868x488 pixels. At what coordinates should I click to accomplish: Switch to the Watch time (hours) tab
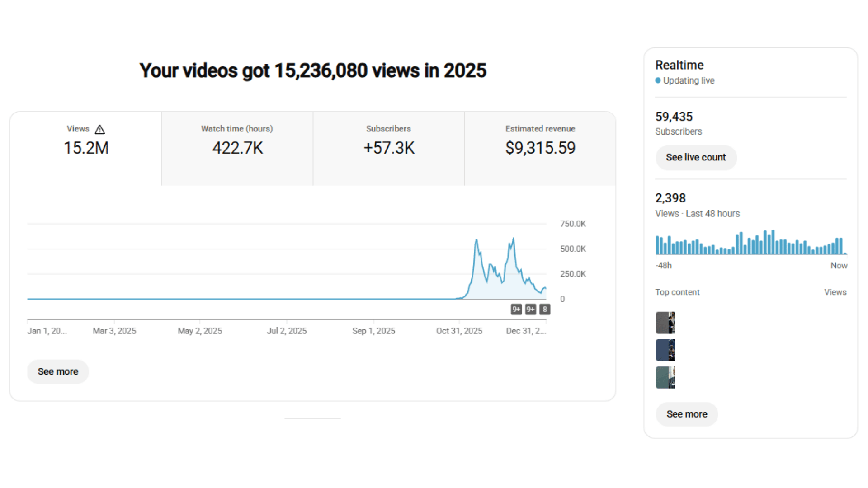237,148
